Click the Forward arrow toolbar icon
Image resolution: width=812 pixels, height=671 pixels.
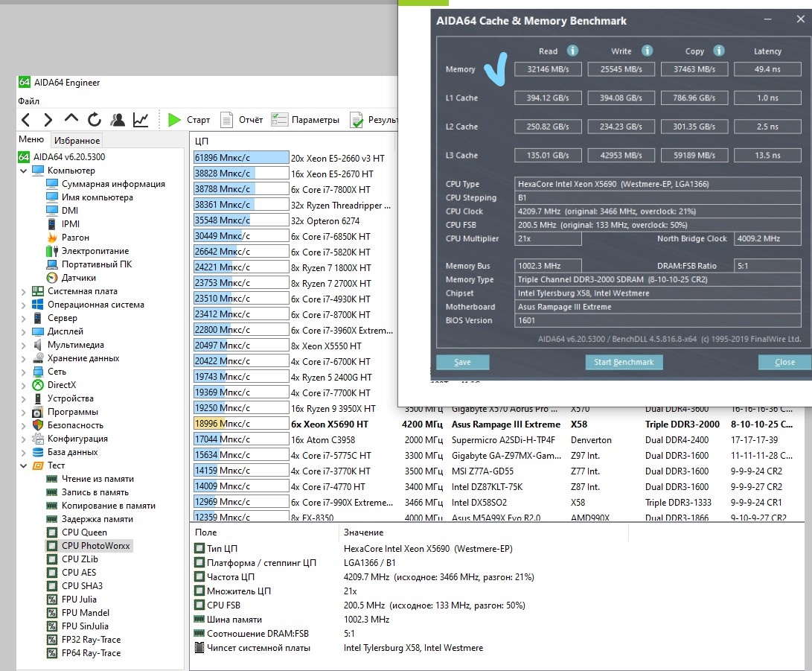pyautogui.click(x=48, y=120)
